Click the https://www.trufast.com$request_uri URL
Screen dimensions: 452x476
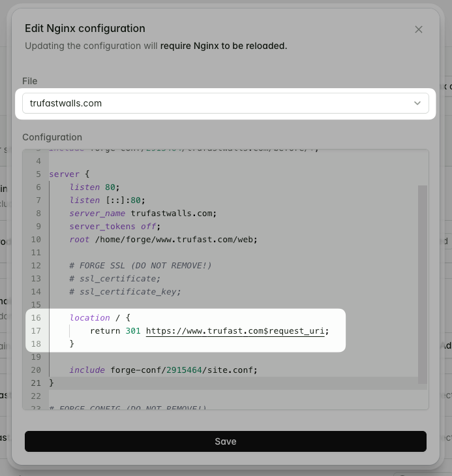(235, 331)
